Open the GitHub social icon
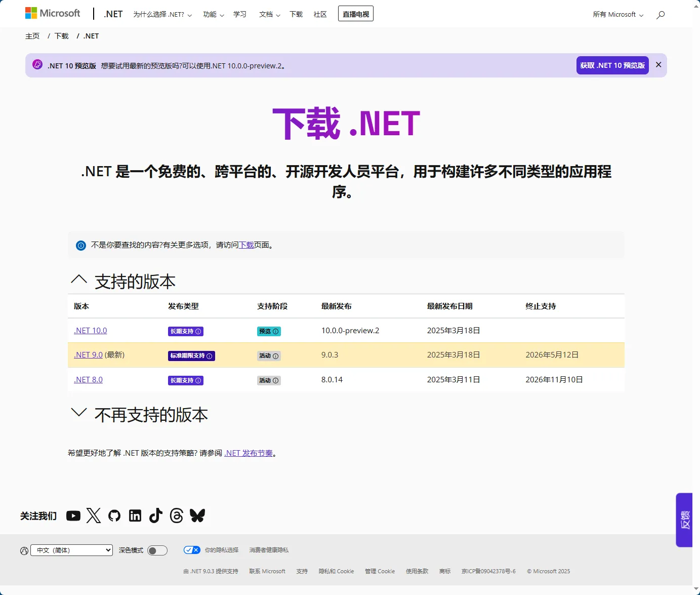This screenshot has width=700, height=595. coord(114,515)
